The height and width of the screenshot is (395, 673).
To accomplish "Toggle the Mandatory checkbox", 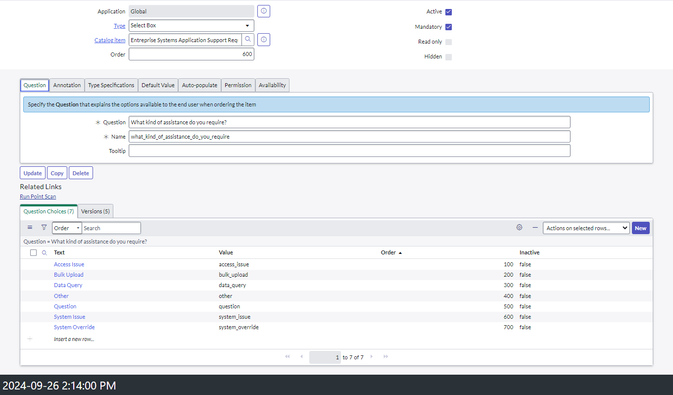I will click(x=449, y=27).
